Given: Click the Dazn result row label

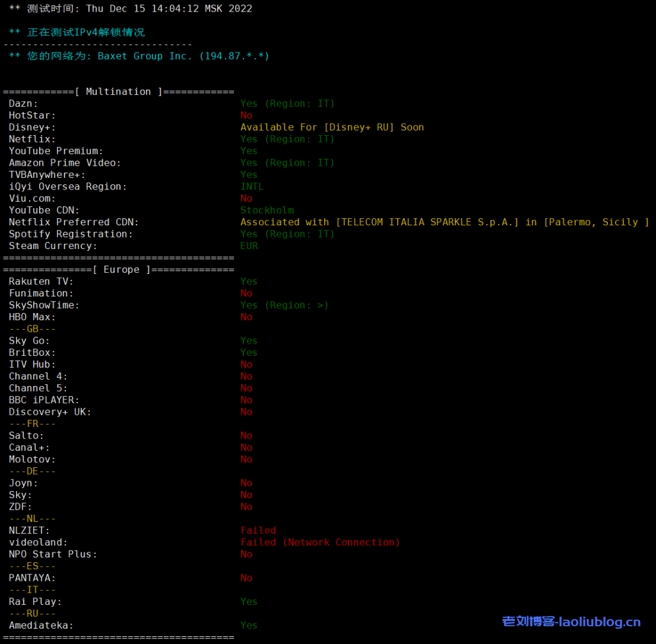Looking at the screenshot, I should [23, 104].
